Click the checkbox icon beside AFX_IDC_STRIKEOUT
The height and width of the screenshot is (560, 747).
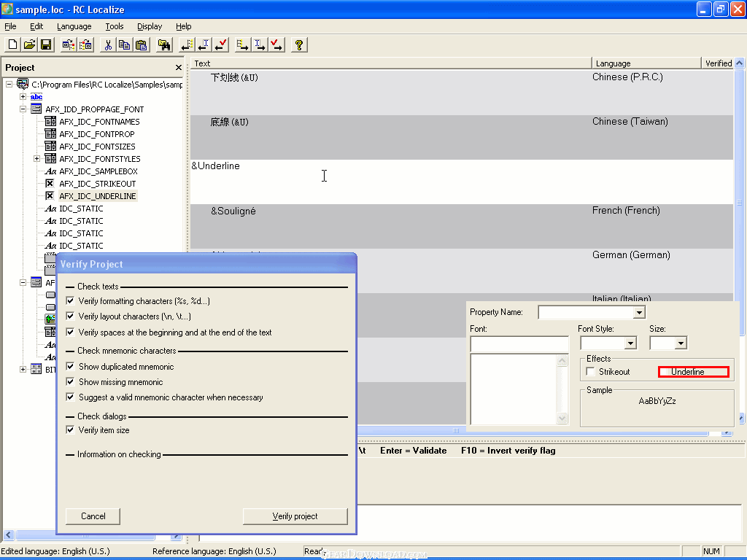pos(50,183)
